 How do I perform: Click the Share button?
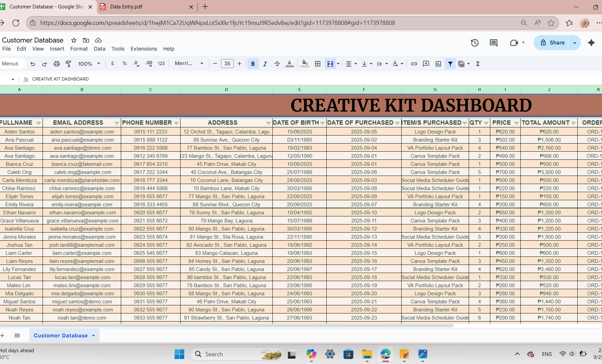(x=552, y=43)
